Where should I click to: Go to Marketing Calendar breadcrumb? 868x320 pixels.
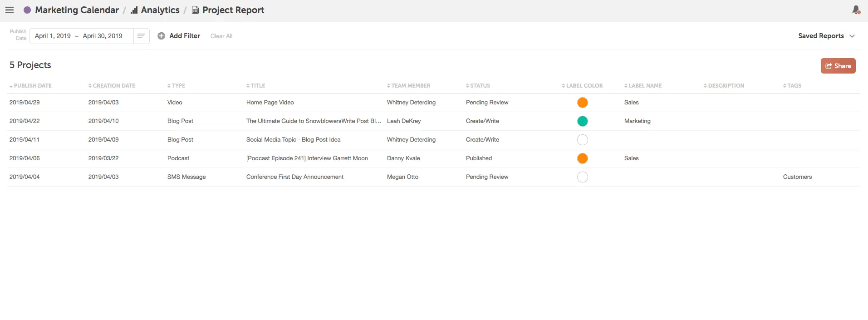click(x=77, y=10)
